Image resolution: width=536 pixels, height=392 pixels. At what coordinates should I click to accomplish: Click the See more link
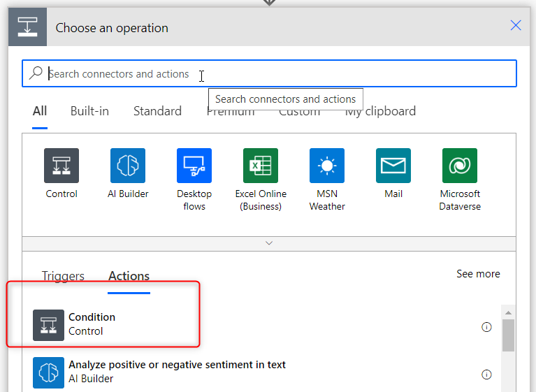click(478, 274)
